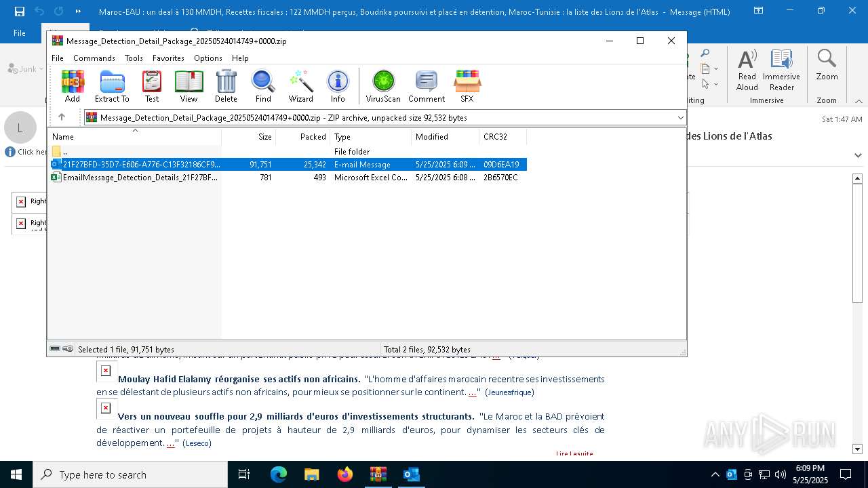Click the Delete trash icon
Viewport: 868px width, 488px height.
[x=226, y=86]
